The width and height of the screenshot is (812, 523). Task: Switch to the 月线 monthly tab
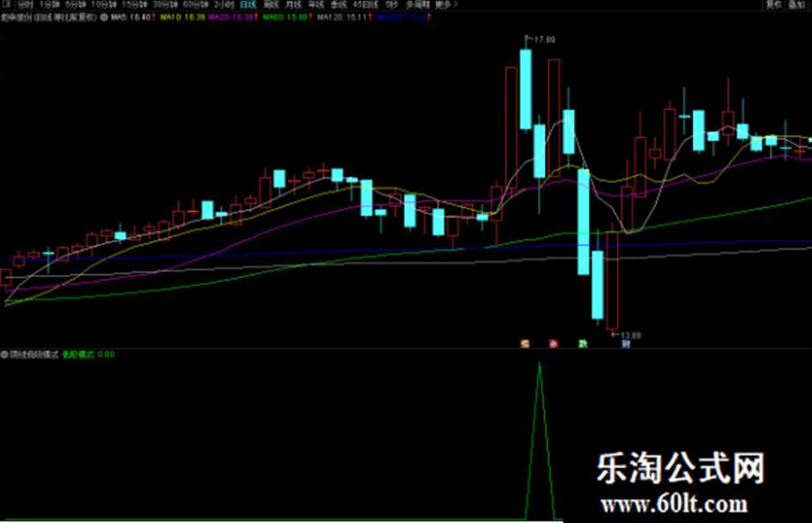[x=294, y=4]
